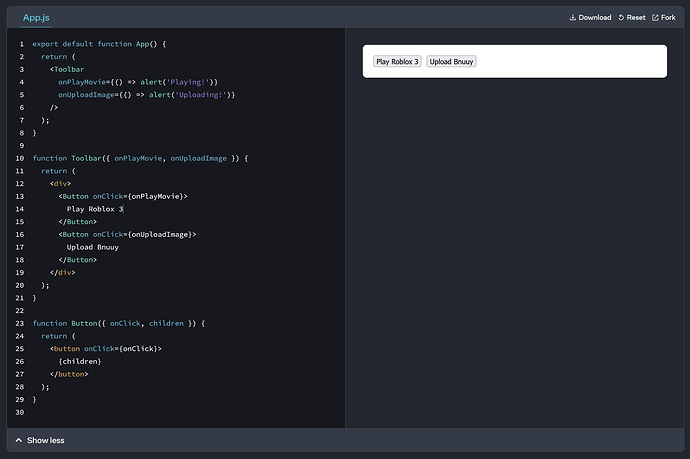Click the Reset text label

[x=636, y=18]
